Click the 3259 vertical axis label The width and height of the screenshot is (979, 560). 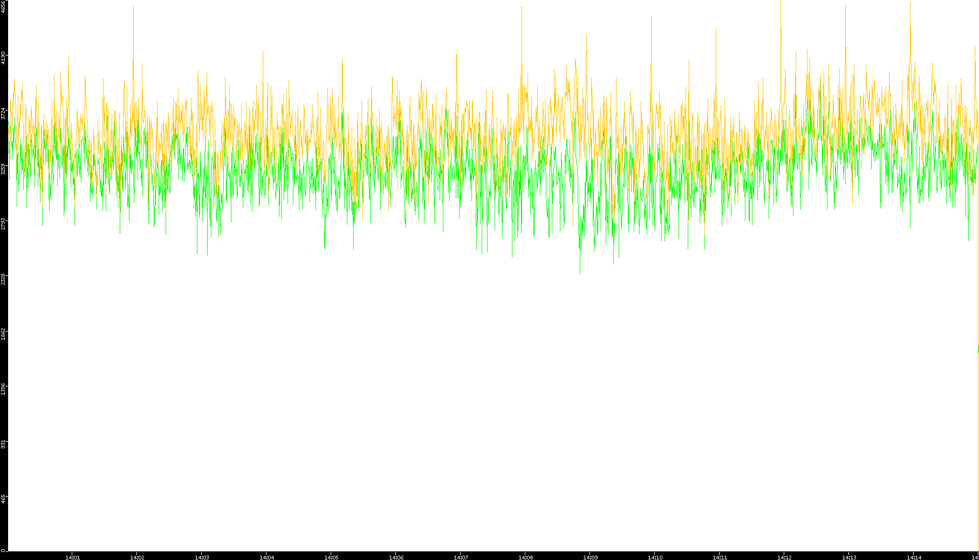(4, 169)
